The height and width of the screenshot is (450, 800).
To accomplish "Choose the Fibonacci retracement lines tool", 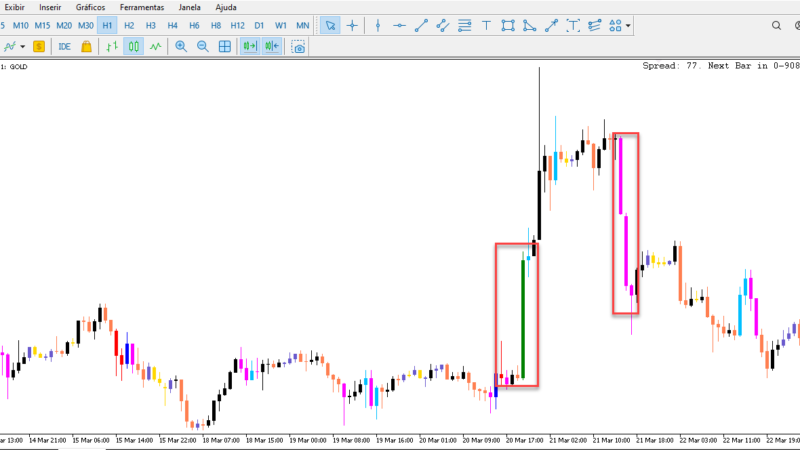I will coord(464,26).
